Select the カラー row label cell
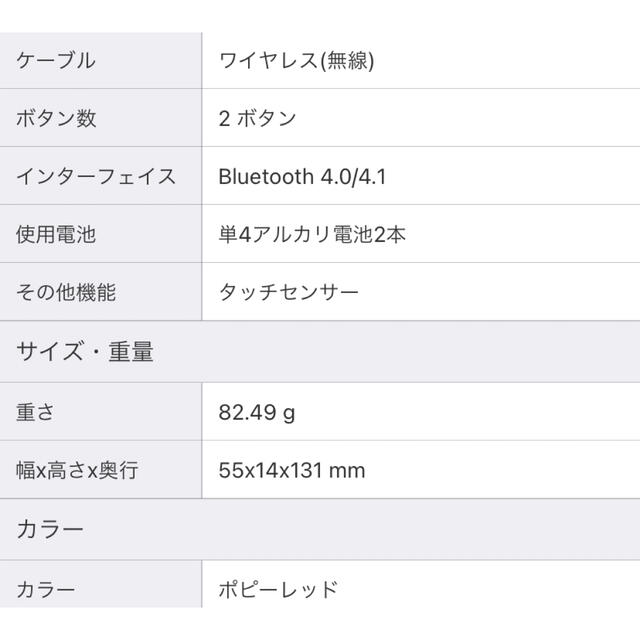Image resolution: width=640 pixels, height=640 pixels. [100, 584]
